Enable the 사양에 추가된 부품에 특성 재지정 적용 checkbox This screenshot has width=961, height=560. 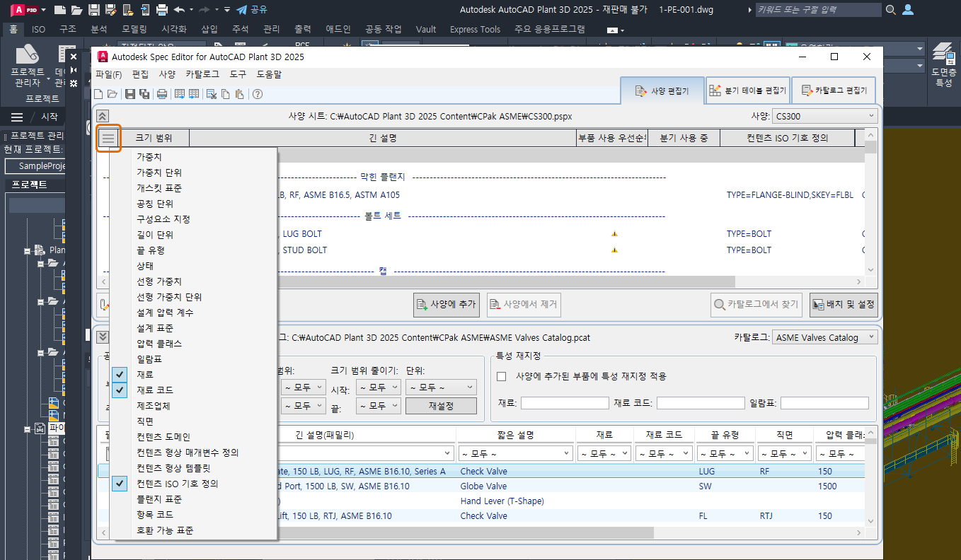tap(502, 376)
